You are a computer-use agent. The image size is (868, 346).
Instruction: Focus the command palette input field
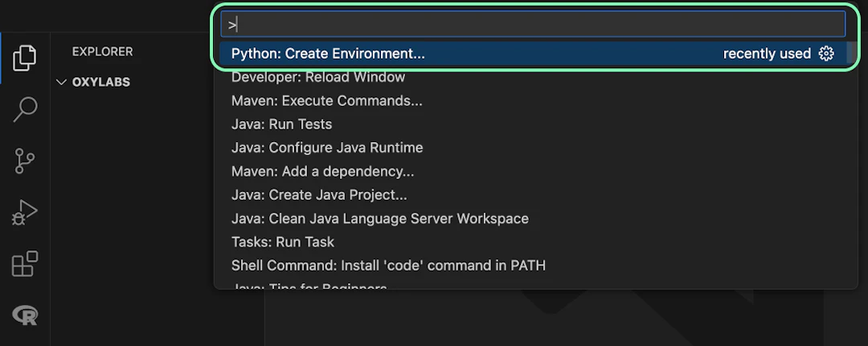[533, 24]
